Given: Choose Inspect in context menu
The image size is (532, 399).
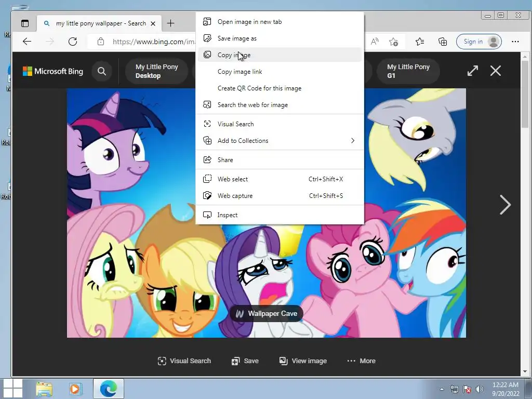Looking at the screenshot, I should [280, 215].
